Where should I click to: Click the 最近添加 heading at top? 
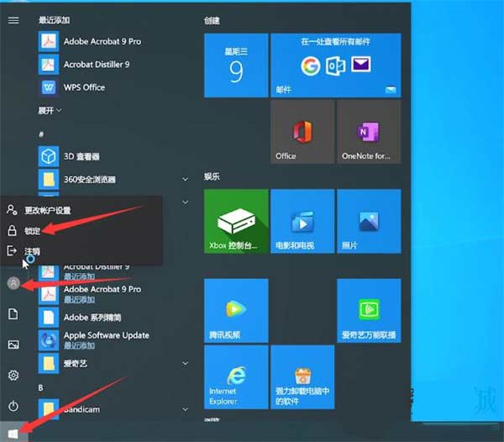click(55, 20)
